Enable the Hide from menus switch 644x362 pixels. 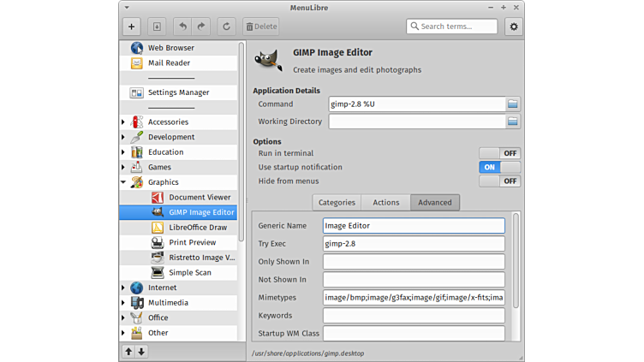click(499, 181)
